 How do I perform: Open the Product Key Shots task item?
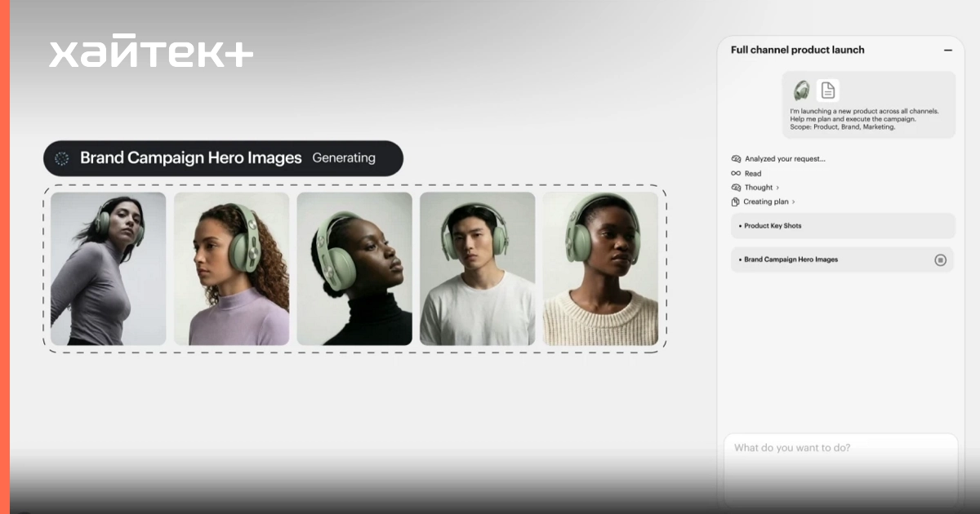(842, 226)
